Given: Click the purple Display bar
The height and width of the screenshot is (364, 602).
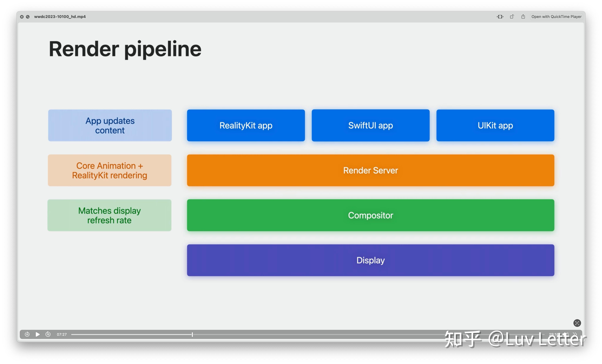Looking at the screenshot, I should (370, 260).
